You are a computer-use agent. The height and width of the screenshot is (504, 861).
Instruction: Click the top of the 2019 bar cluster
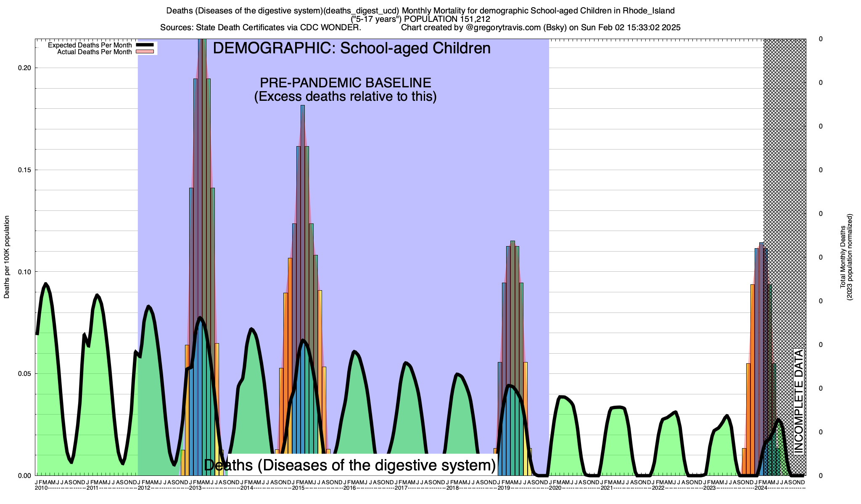pyautogui.click(x=512, y=244)
